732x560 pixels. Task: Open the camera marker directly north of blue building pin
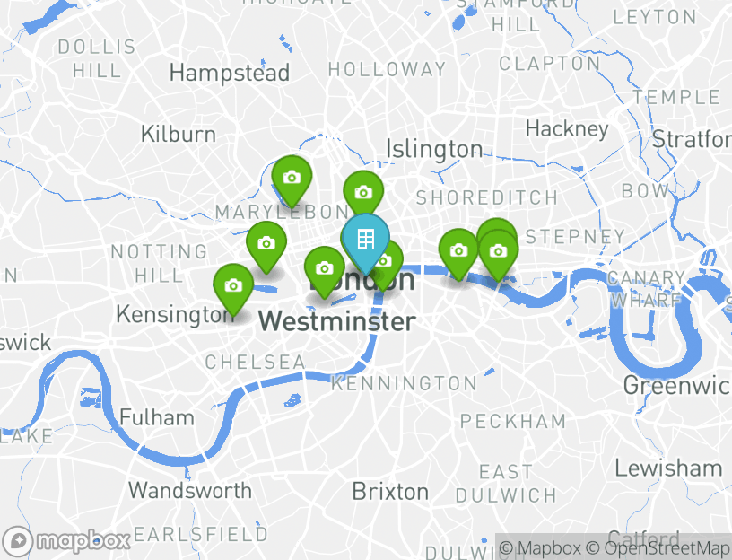[x=363, y=193]
